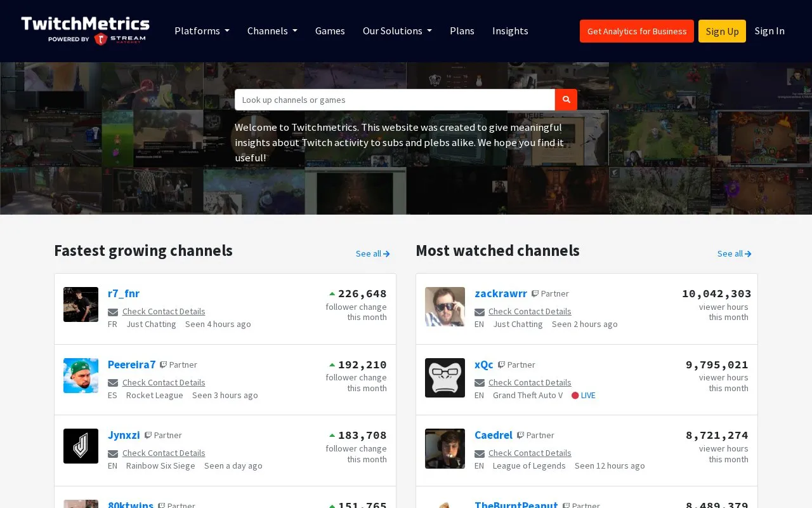Expand the Channels dropdown menu
Viewport: 812px width, 508px height.
[272, 30]
